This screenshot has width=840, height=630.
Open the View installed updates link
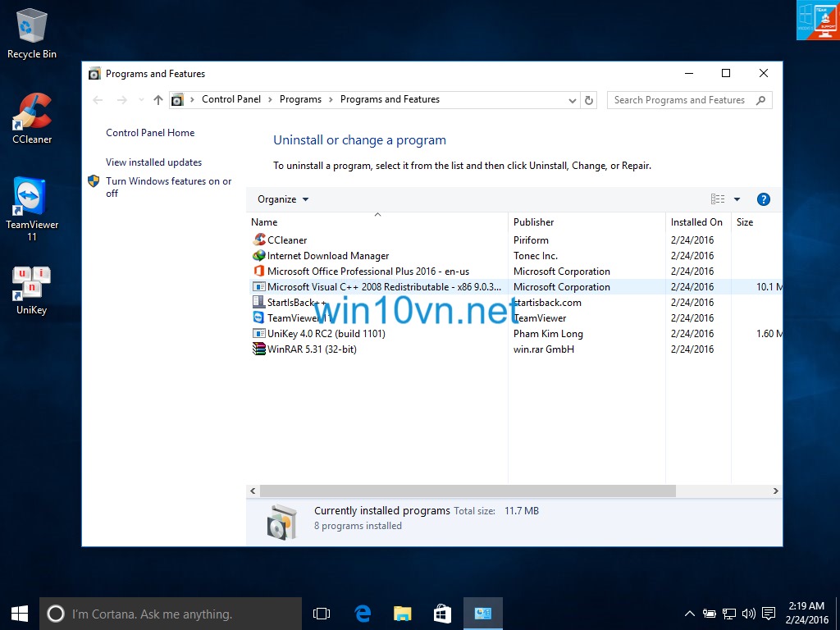click(x=153, y=162)
